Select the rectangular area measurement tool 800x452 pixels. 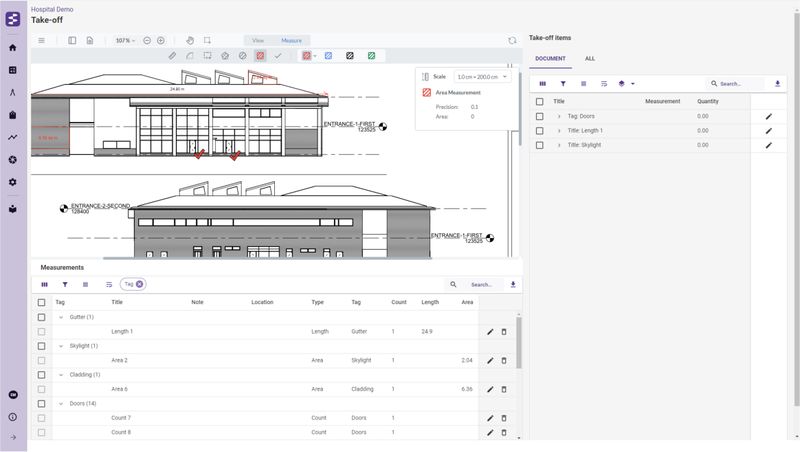[207, 56]
